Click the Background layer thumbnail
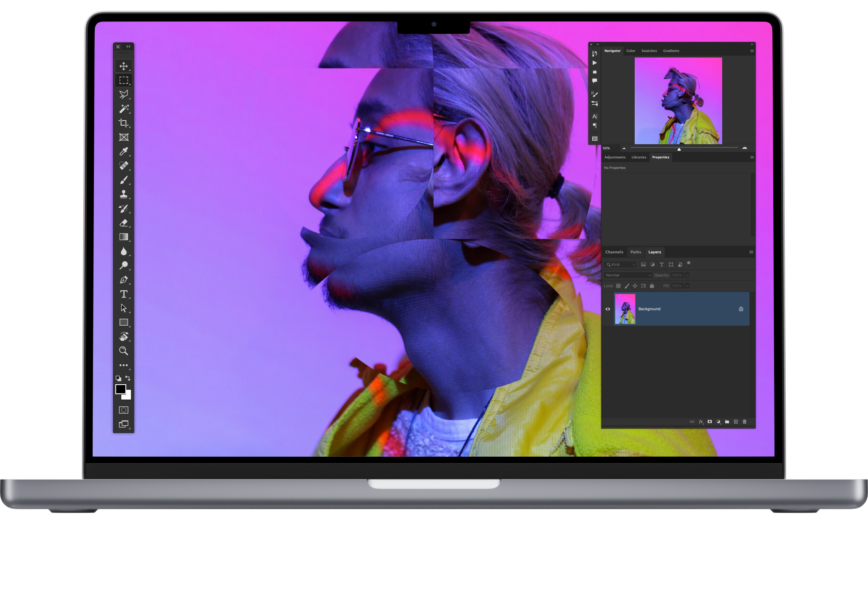Screen dimensions: 868x606 click(x=625, y=309)
